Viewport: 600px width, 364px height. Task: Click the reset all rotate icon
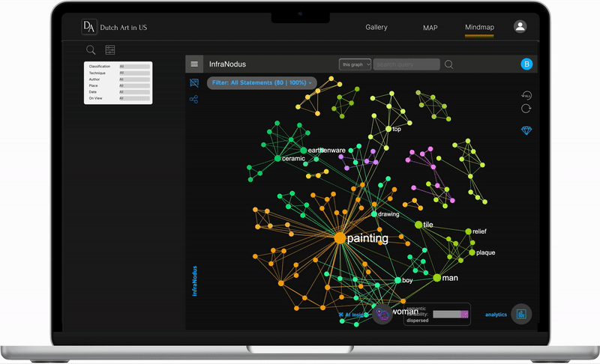tap(526, 95)
